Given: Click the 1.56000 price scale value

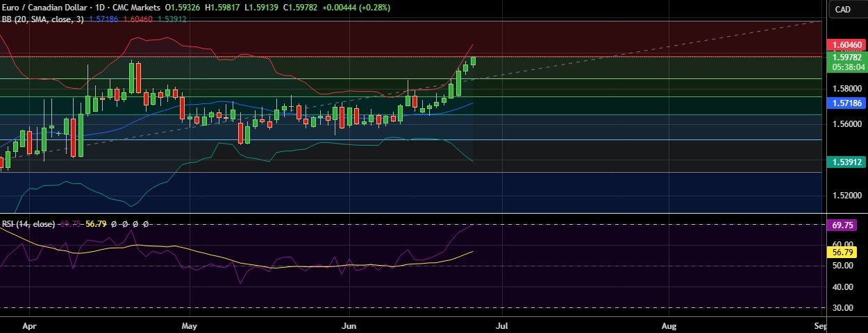Looking at the screenshot, I should click(847, 124).
